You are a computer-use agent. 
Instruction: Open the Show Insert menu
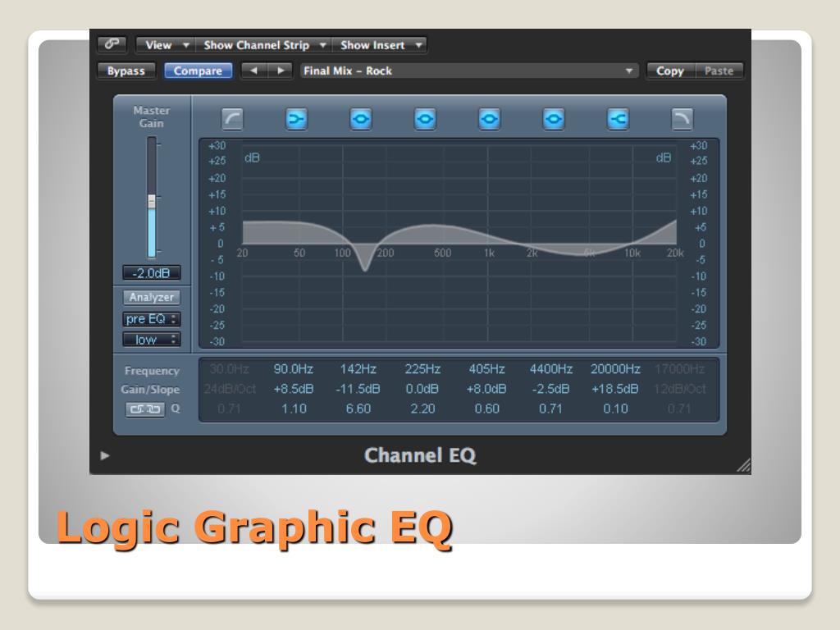tap(379, 45)
